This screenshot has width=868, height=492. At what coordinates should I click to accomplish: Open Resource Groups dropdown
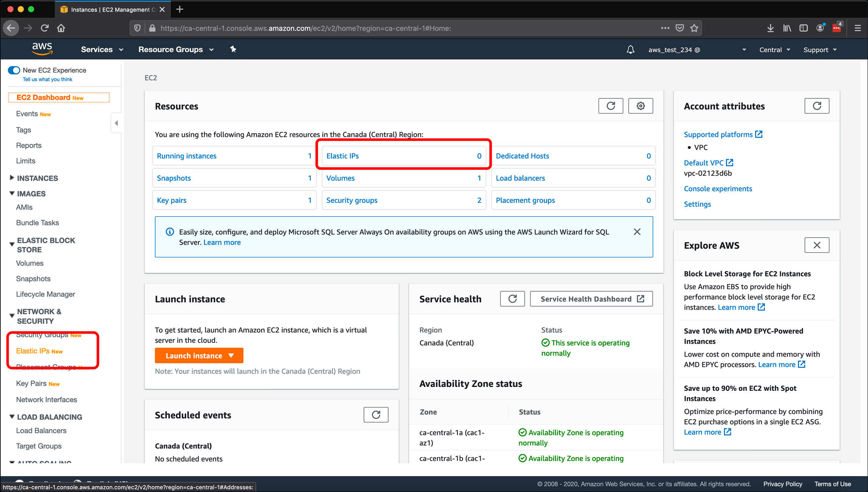click(x=176, y=50)
